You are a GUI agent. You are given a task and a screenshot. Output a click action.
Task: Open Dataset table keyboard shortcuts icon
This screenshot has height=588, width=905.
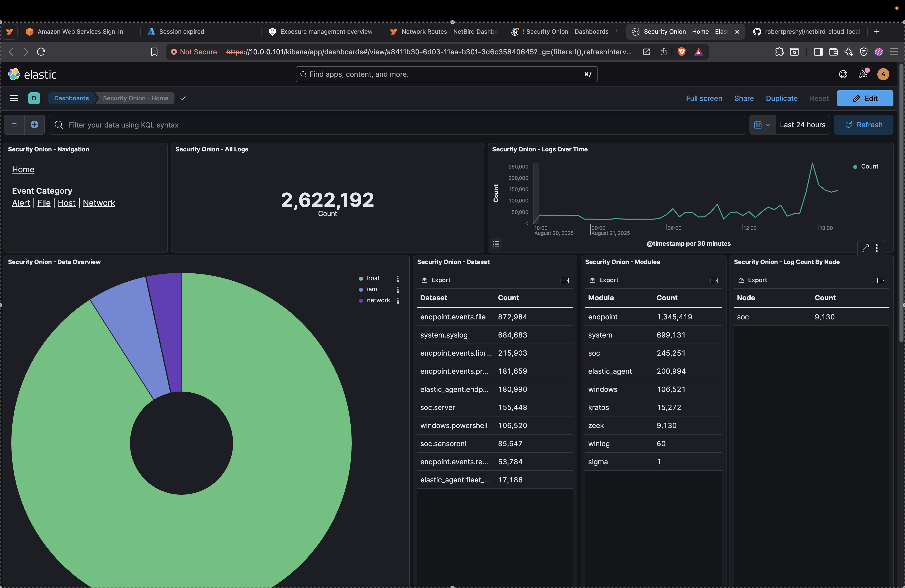click(564, 280)
